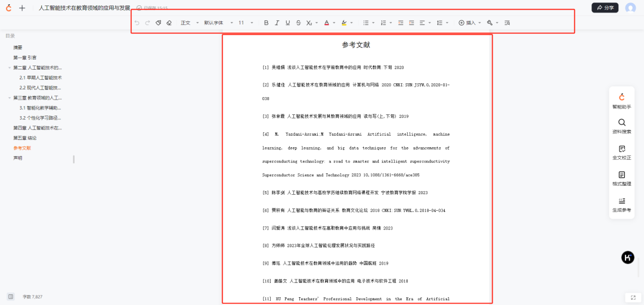
Task: Jump to 2.1 早期人工智能技术
Action: [41, 77]
